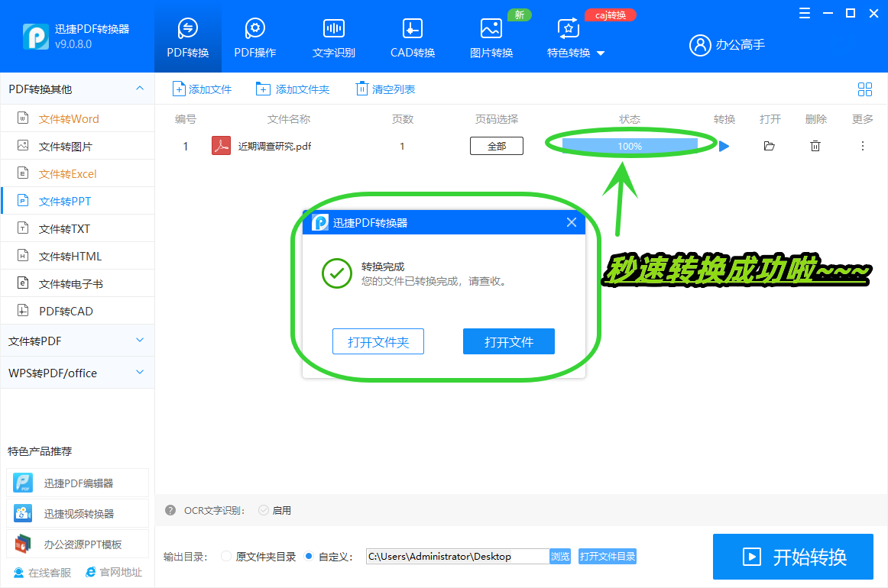Close the 转换完成 dialog
888x588 pixels.
pos(572,222)
